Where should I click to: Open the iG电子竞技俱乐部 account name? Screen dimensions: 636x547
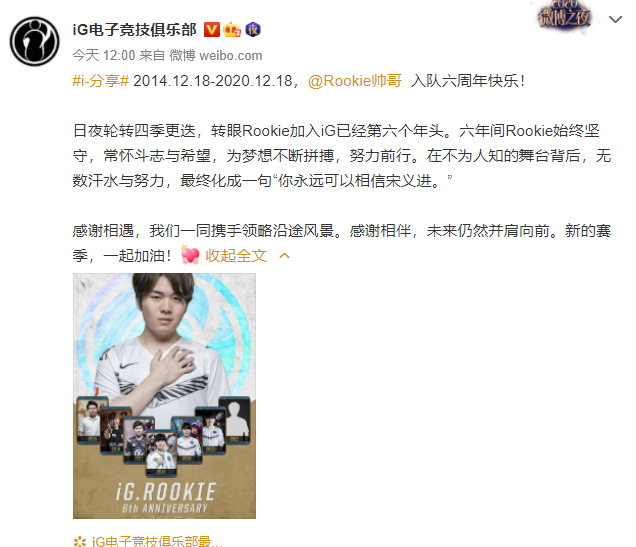click(x=134, y=30)
